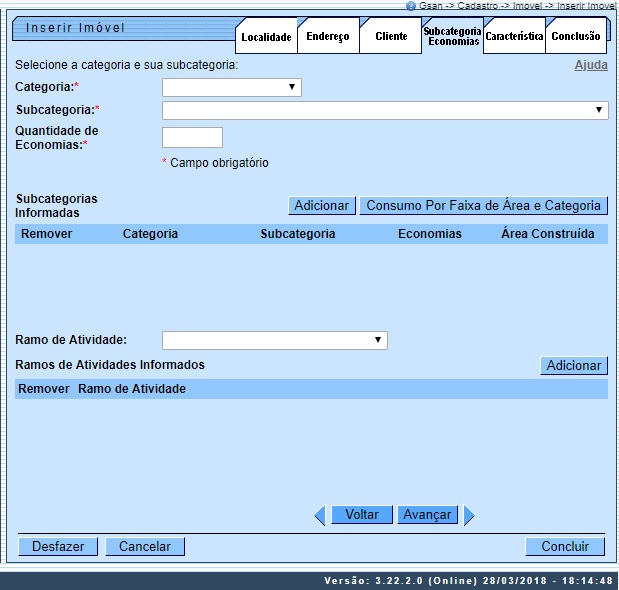Jump to the Conclusão tab
Screen dimensions: 619x590
coord(576,36)
